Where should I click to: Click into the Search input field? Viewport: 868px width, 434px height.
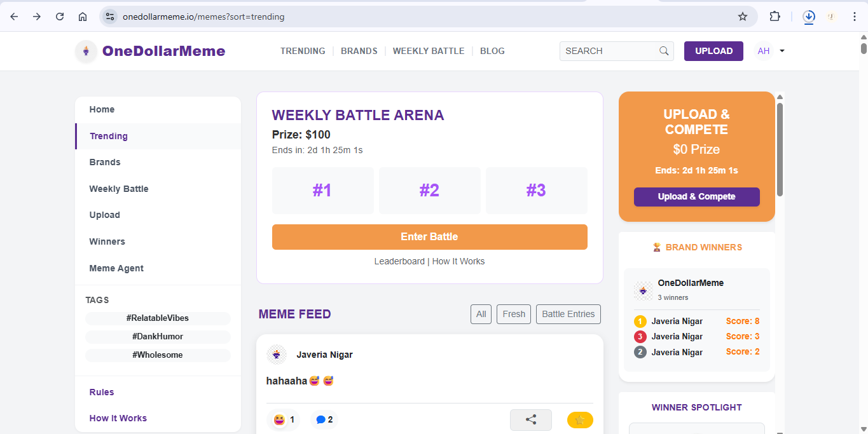(609, 51)
